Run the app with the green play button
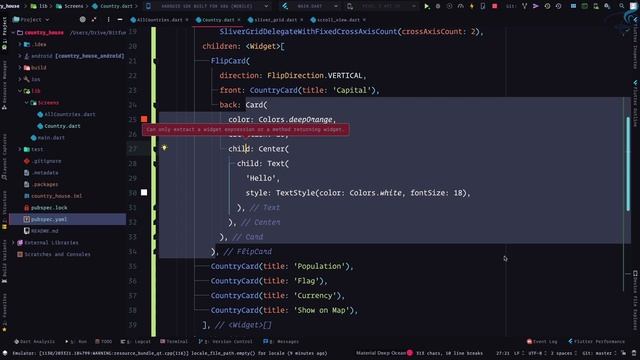Viewport: 640px width, 360px height. 427,6
